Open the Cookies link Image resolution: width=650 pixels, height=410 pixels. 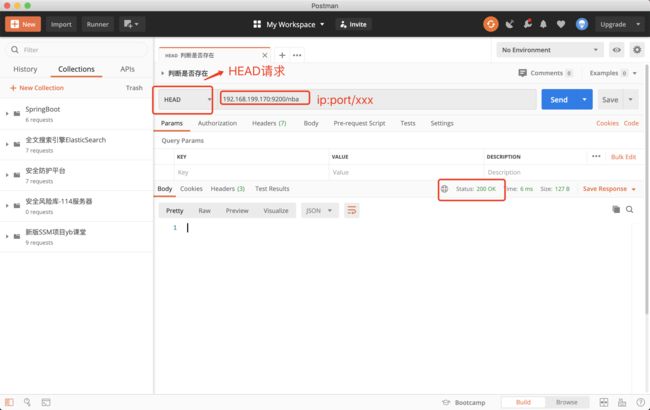click(607, 123)
